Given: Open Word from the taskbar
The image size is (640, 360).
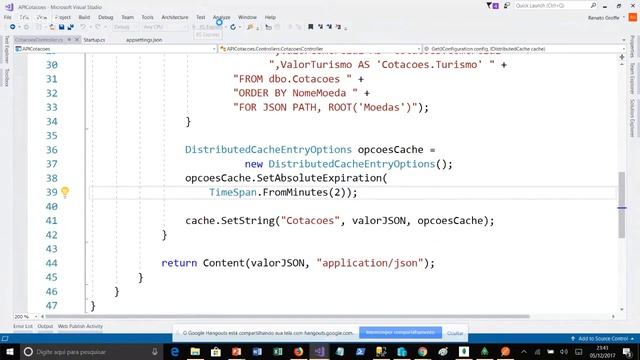Looking at the screenshot, I should [x=257, y=351].
